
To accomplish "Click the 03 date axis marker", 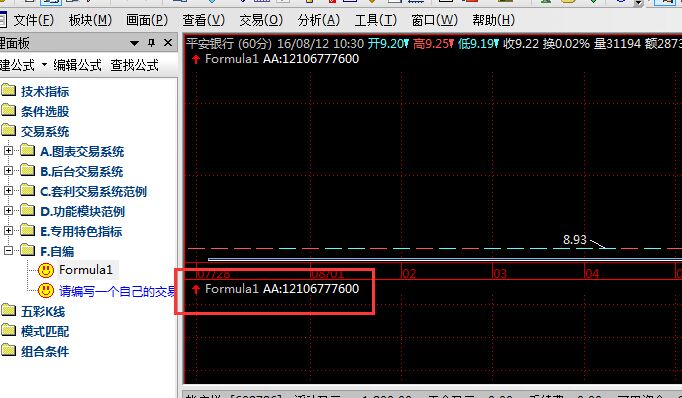I will (500, 274).
